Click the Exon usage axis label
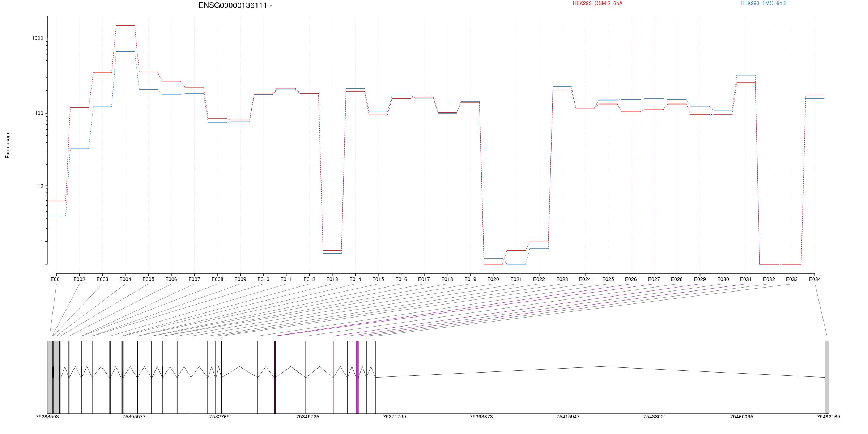 tap(8, 145)
